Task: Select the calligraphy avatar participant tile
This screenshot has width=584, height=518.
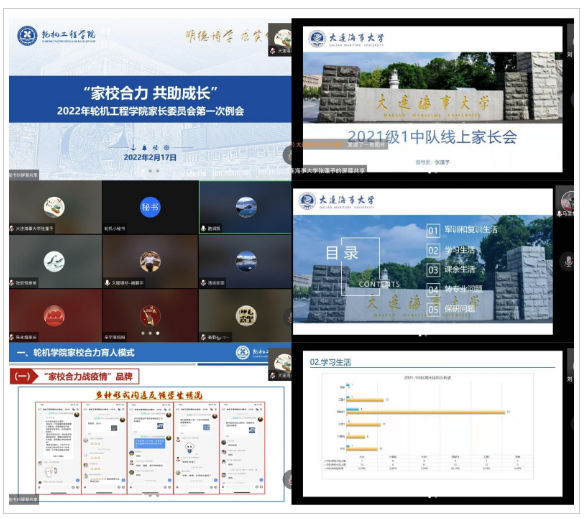Action: point(246,316)
